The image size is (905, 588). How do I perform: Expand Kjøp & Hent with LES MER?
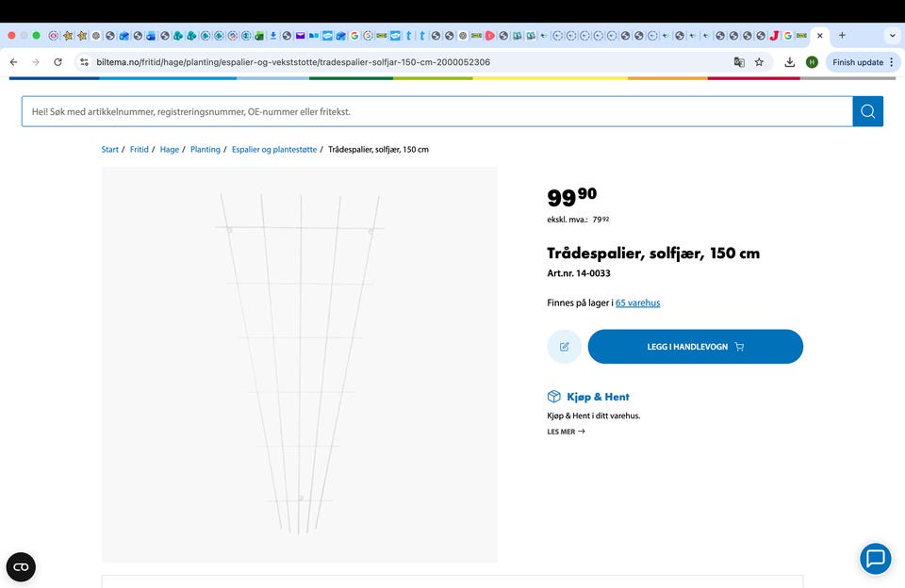(566, 432)
